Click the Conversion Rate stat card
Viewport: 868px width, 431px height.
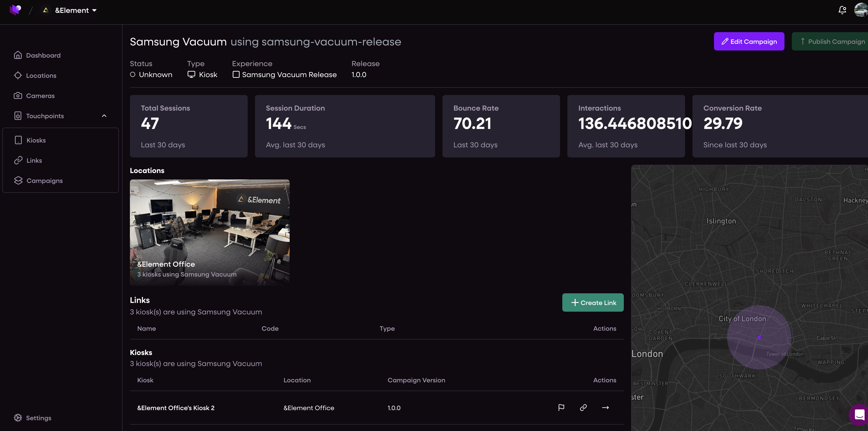tap(780, 126)
